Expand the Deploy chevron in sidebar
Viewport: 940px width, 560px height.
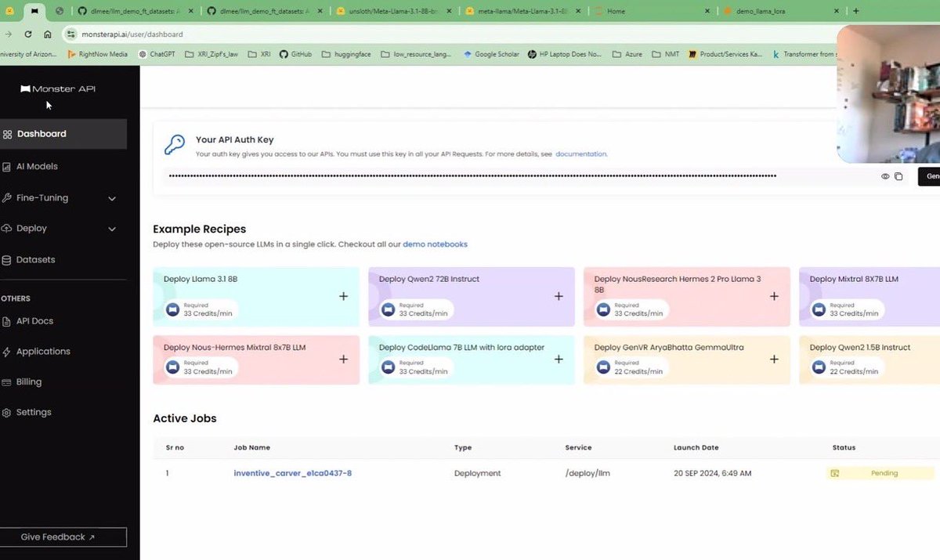point(112,229)
